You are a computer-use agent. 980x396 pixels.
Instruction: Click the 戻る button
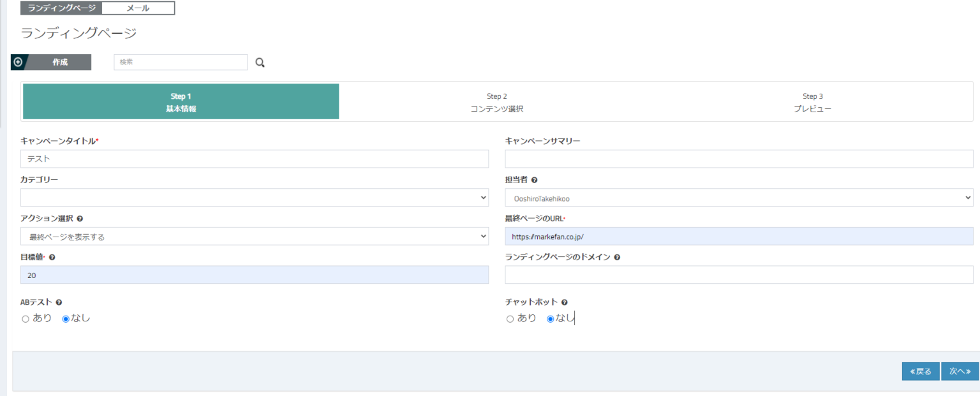pyautogui.click(x=921, y=371)
